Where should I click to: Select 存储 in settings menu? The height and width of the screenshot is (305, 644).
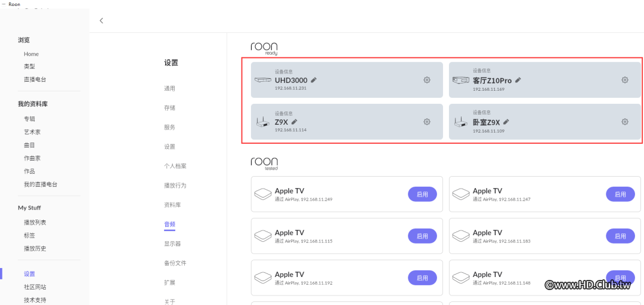[x=170, y=108]
